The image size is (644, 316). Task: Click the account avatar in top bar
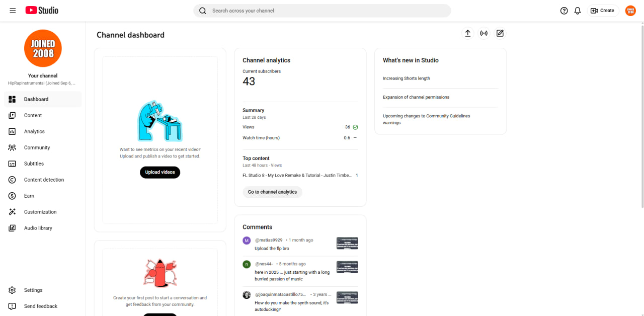pyautogui.click(x=630, y=11)
